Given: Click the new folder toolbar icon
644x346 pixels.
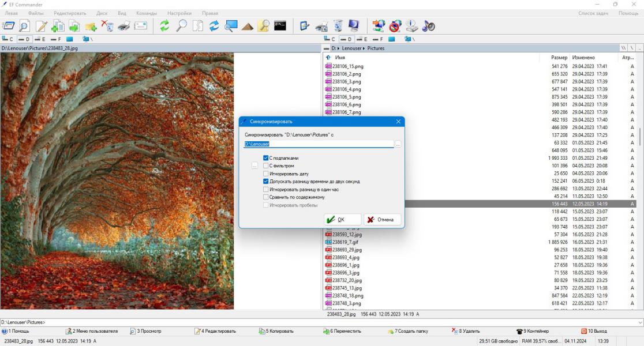Looking at the screenshot, I should pyautogui.click(x=91, y=27).
